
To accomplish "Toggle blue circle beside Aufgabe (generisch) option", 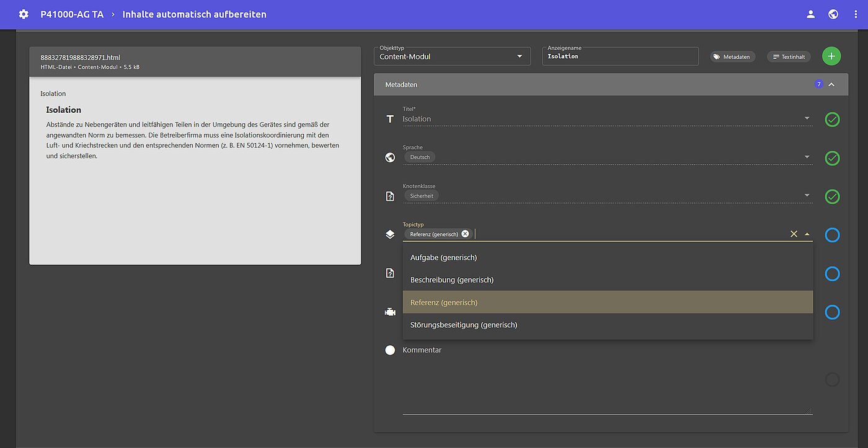I will pos(832,273).
